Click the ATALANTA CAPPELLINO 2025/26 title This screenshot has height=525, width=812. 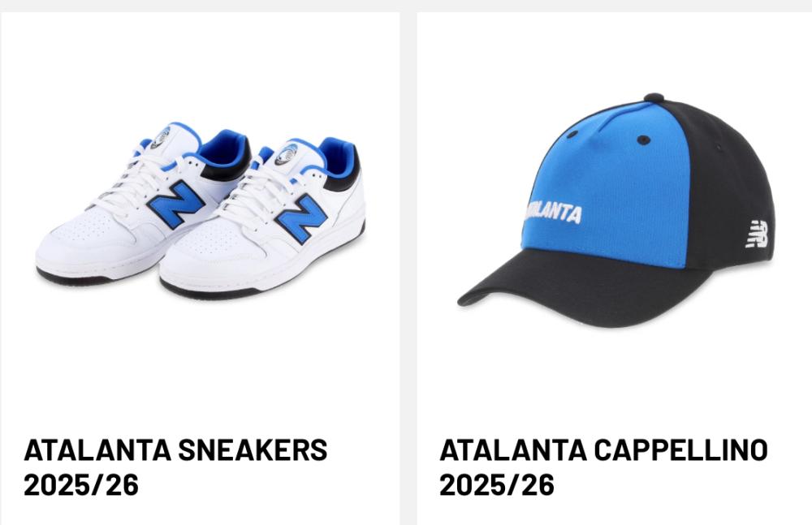point(603,467)
